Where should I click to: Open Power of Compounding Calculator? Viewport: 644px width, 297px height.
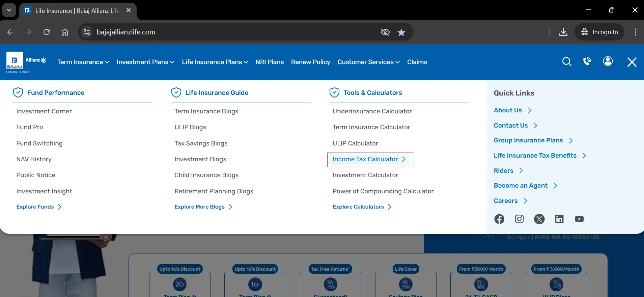[383, 191]
